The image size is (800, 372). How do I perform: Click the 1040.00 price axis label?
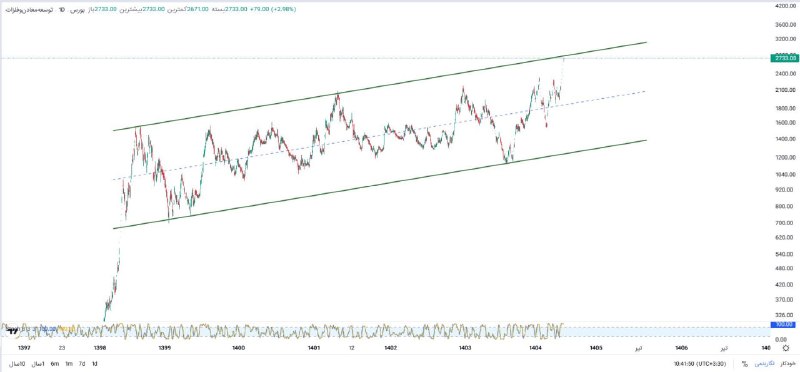785,175
